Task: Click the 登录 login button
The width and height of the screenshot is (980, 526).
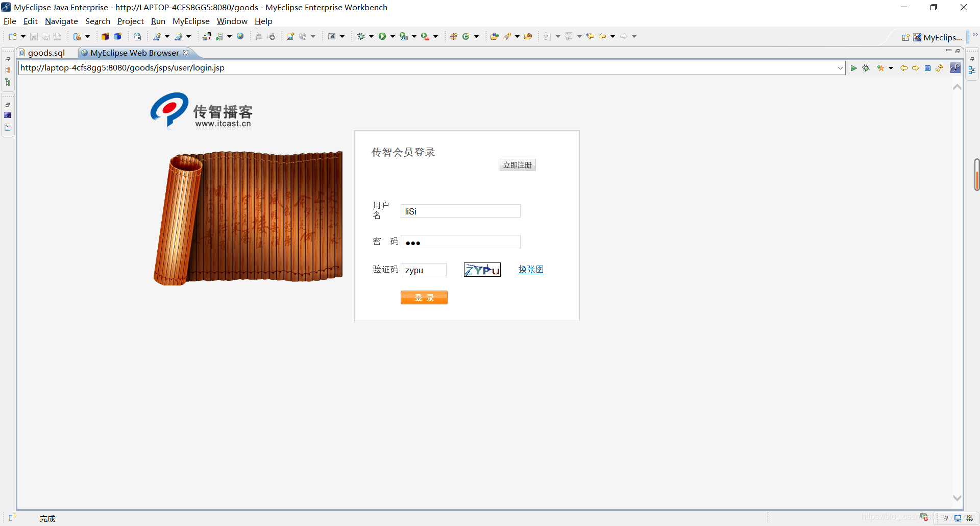Action: coord(424,297)
